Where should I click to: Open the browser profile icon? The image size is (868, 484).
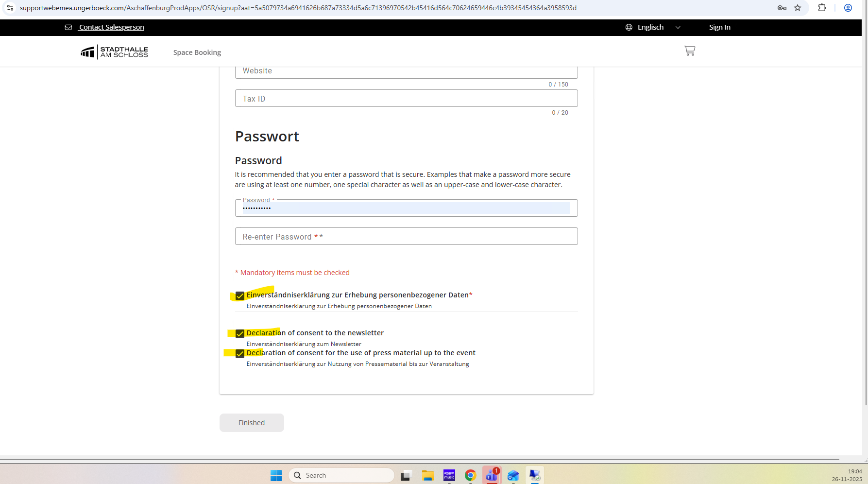click(848, 8)
